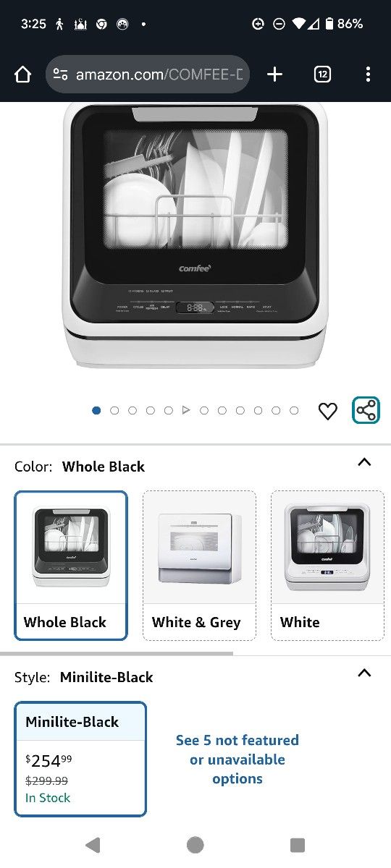This screenshot has height=868, width=391.
Task: Play product video from carousel play marker
Action: click(186, 410)
